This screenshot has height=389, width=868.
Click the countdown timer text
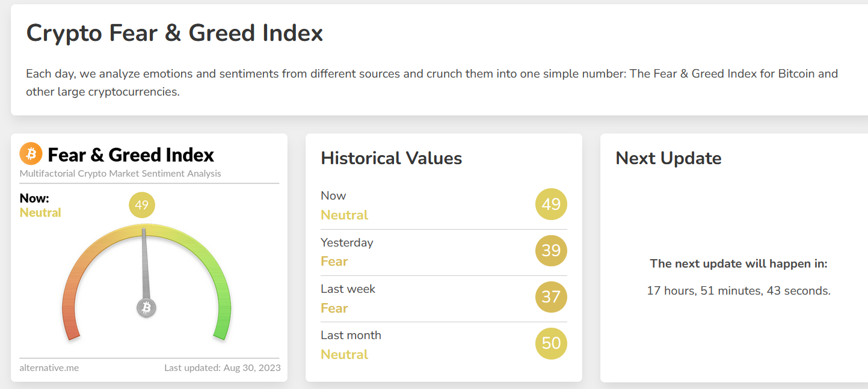pyautogui.click(x=739, y=291)
